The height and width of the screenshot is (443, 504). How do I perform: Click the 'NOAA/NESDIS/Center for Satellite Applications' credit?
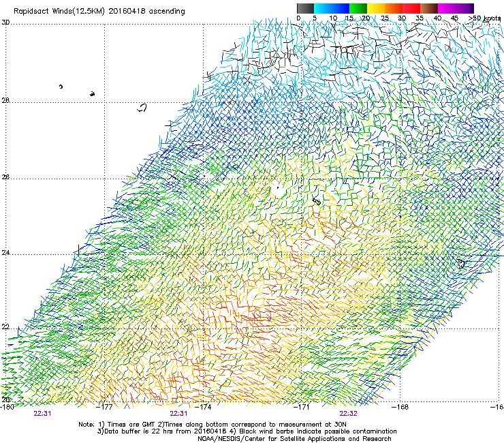[x=272, y=439]
